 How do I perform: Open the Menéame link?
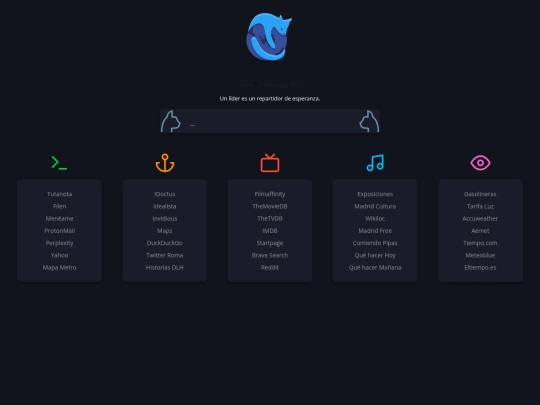coord(59,218)
